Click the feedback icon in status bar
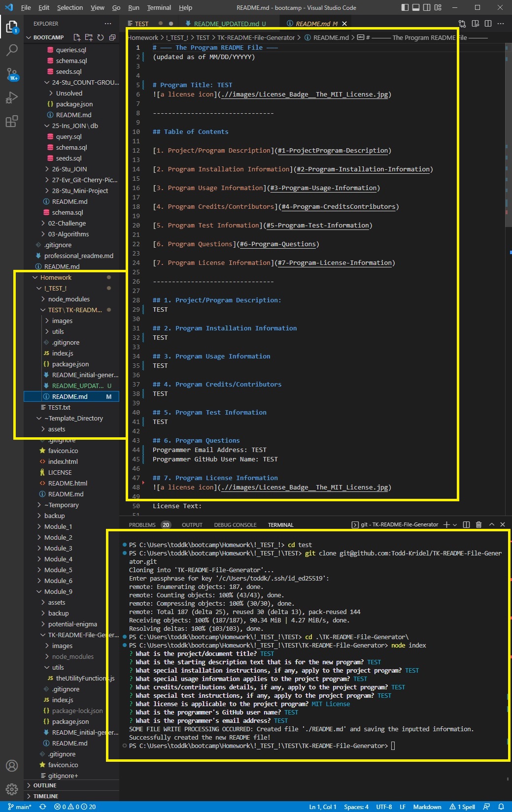The width and height of the screenshot is (512, 812). [x=486, y=807]
